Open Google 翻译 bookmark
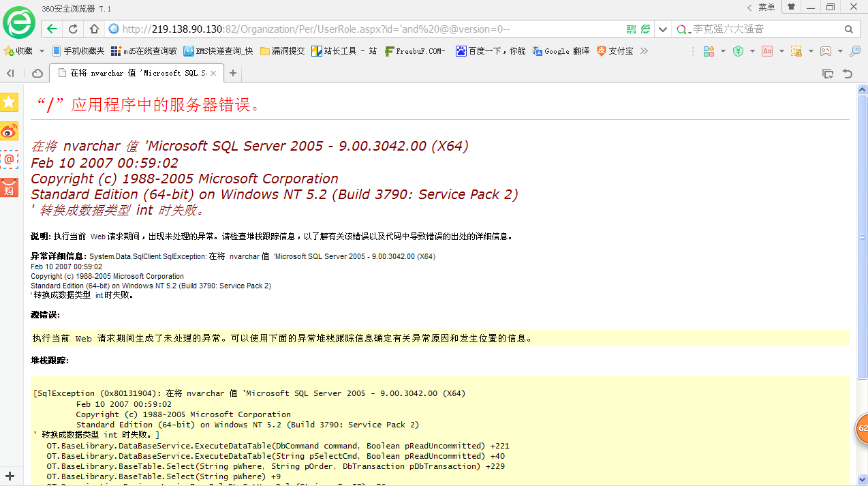Image resolution: width=868 pixels, height=486 pixels. click(561, 51)
